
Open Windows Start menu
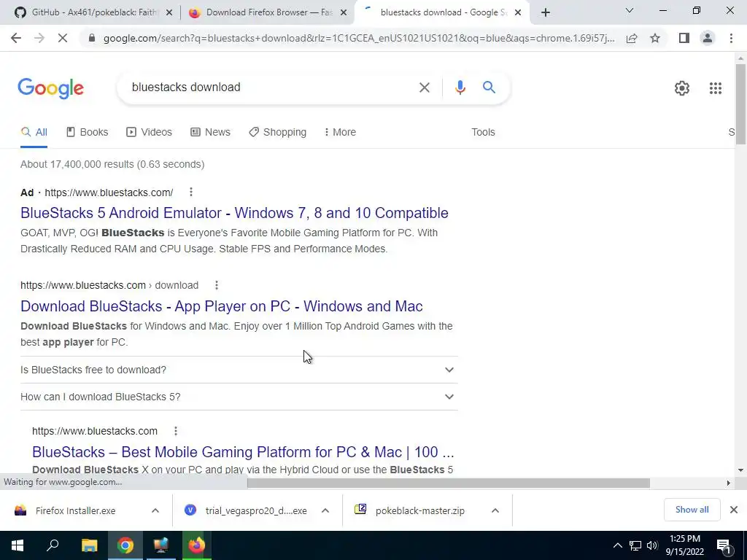pyautogui.click(x=18, y=545)
